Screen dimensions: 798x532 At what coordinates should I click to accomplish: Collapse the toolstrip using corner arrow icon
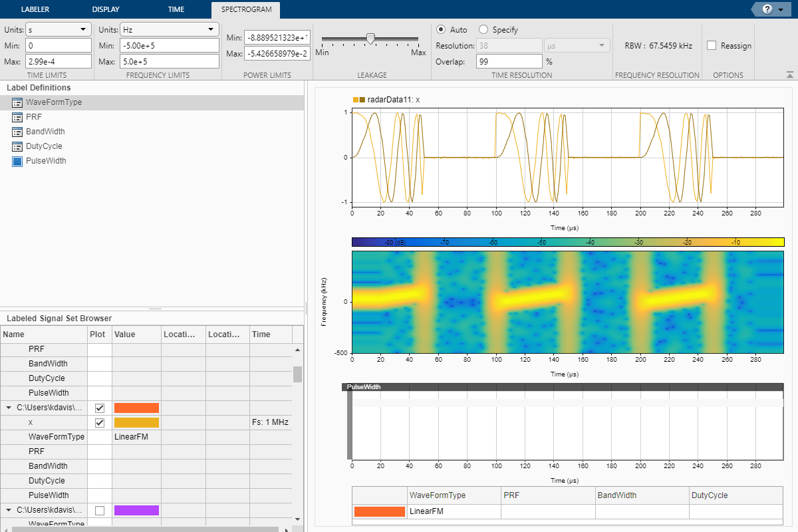(789, 74)
